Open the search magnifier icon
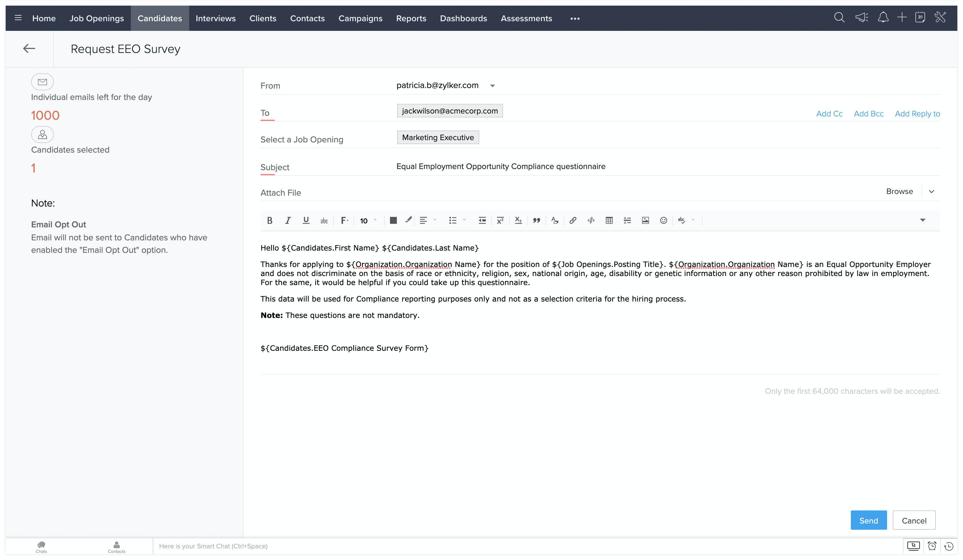Screen dimensions: 963x560 [839, 18]
